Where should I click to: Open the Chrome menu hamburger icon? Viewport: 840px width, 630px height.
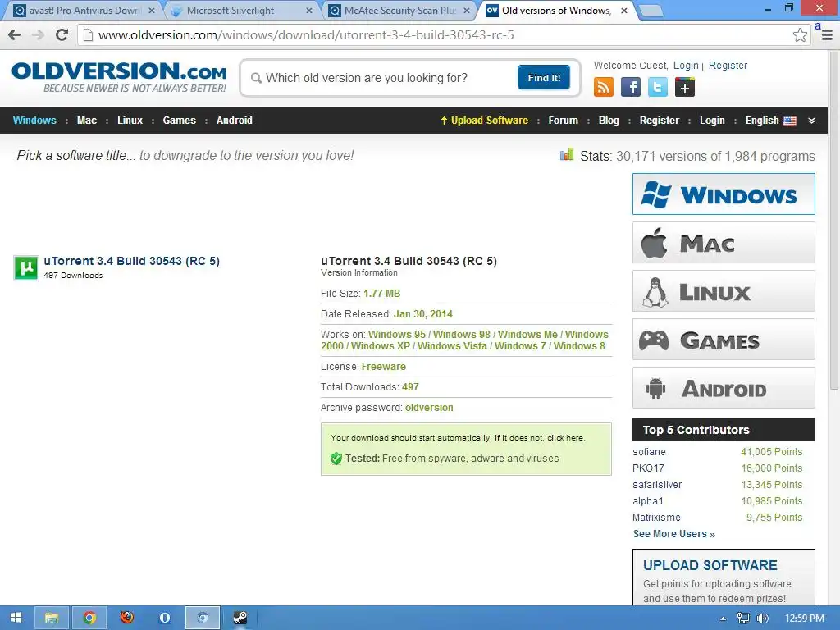pos(827,35)
